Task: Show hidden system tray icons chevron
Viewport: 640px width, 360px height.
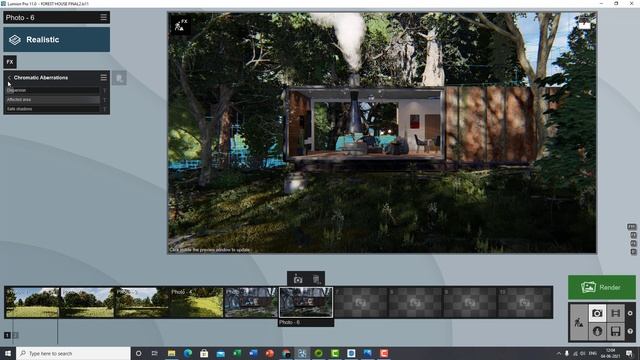Action: click(558, 353)
